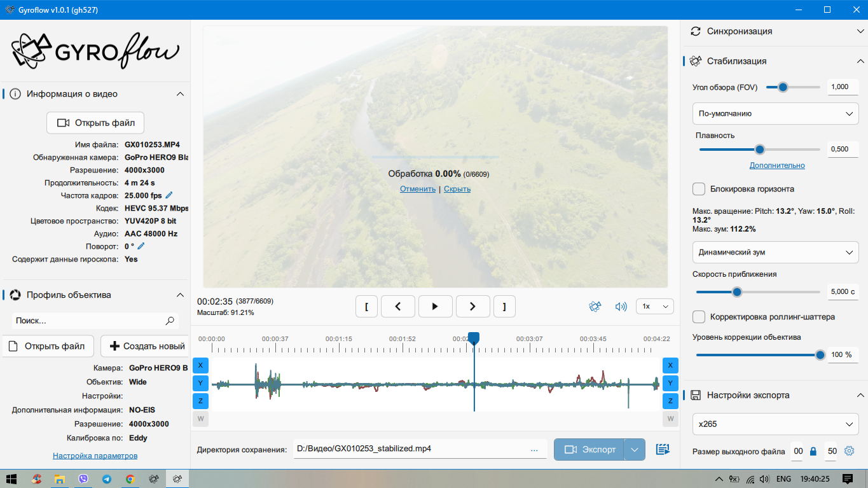Start export with the Экспорт button
This screenshot has height=488, width=868.
588,449
